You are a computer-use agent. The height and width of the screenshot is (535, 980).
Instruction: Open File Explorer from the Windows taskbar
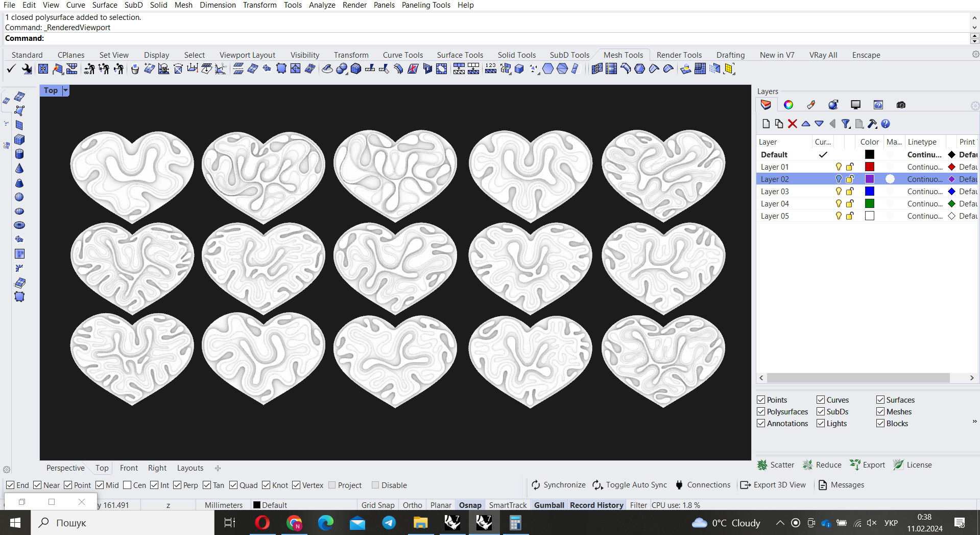(x=420, y=523)
